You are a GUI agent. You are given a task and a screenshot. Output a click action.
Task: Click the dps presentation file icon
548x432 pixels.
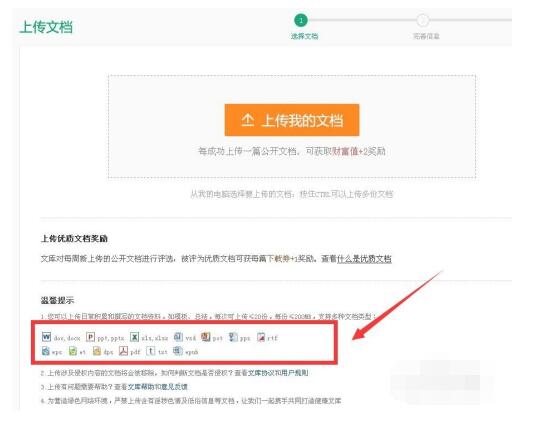97,351
